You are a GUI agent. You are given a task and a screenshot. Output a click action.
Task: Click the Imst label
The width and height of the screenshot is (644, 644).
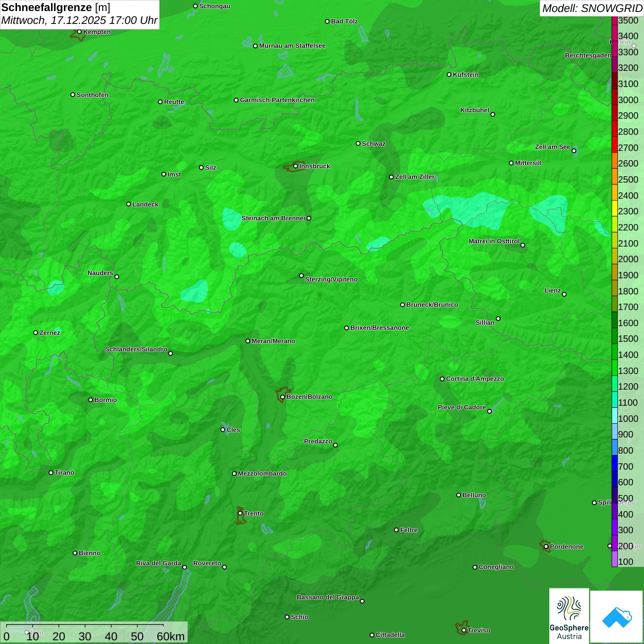[174, 174]
